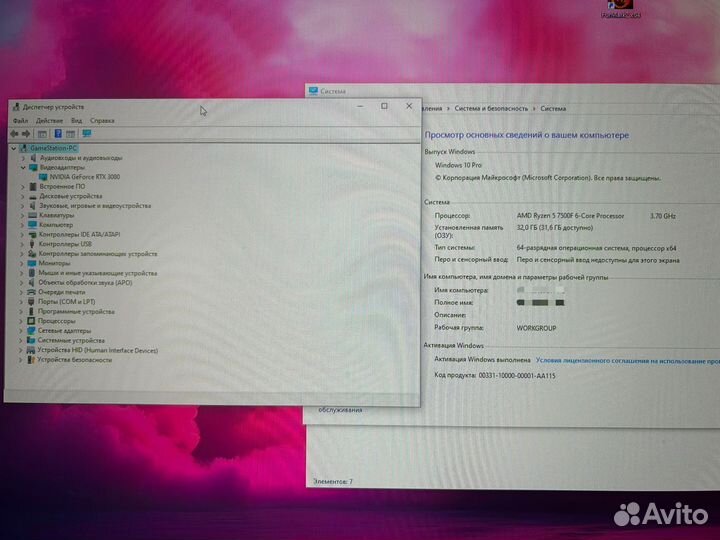Screen dimensions: 720x540
Task: Click the 3.70 GHz value
Action: point(663,216)
